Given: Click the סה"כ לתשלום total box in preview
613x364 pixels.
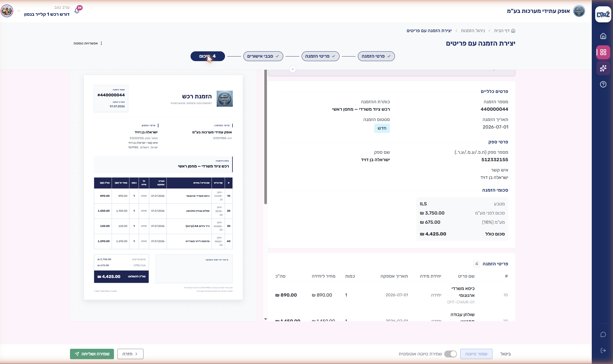Looking at the screenshot, I should pyautogui.click(x=121, y=277).
